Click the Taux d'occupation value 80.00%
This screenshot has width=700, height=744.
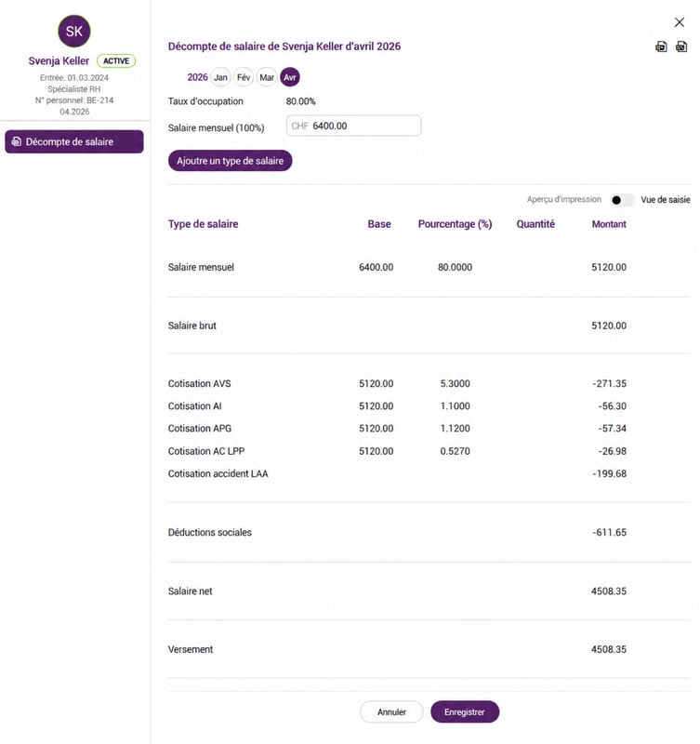(300, 101)
